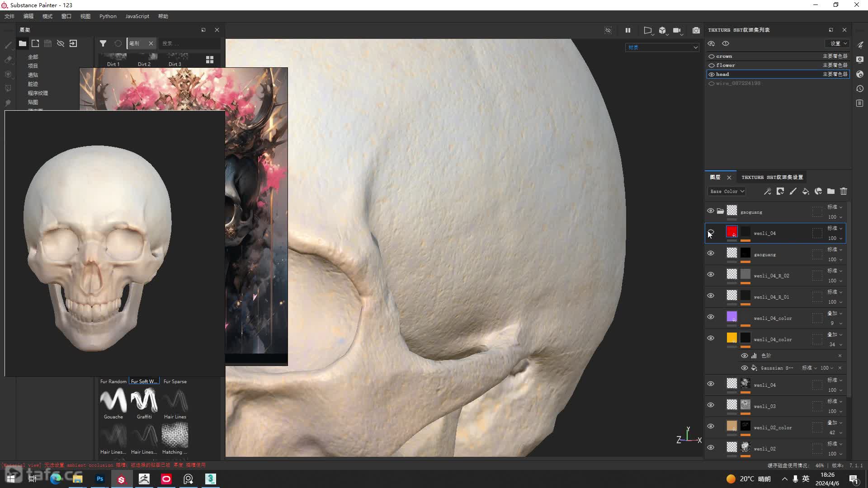Click the purple swatch of wenli_04_color layer
The height and width of the screenshot is (488, 868).
pyautogui.click(x=731, y=316)
